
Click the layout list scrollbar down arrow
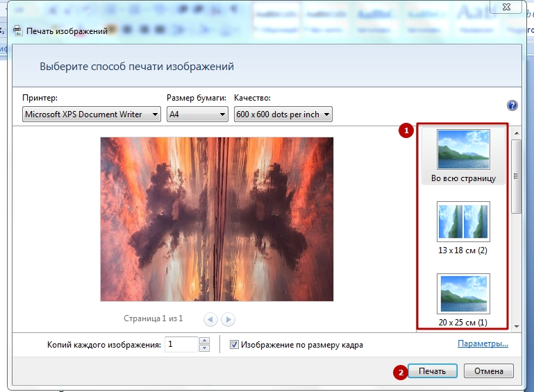(x=516, y=325)
